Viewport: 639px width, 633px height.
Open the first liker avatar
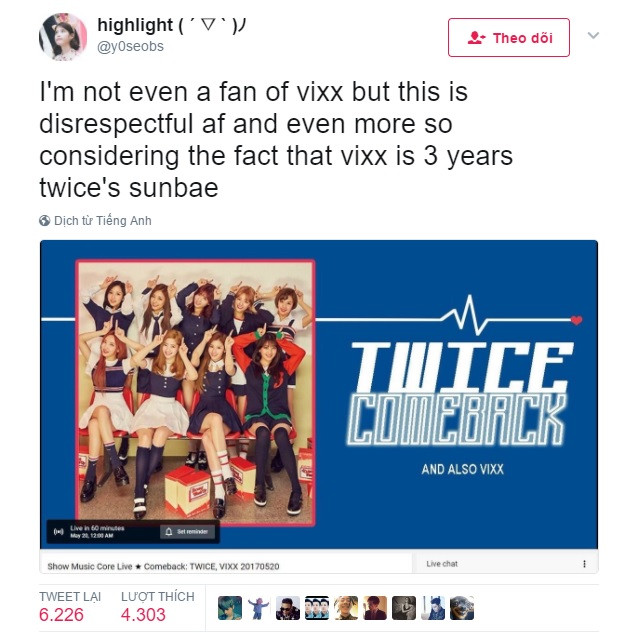tap(230, 608)
